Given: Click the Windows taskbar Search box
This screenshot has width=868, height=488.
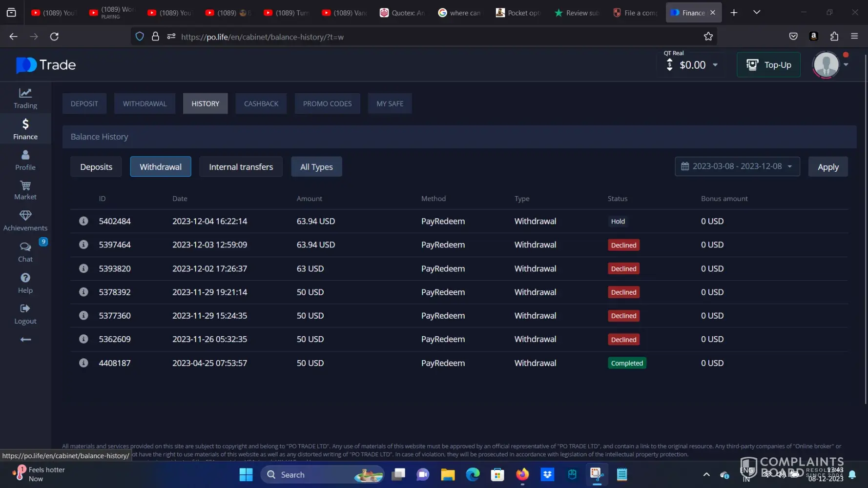Looking at the screenshot, I should [312, 474].
